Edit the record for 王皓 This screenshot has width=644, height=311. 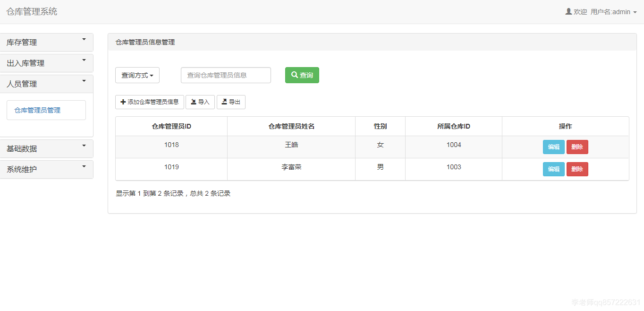pyautogui.click(x=553, y=147)
